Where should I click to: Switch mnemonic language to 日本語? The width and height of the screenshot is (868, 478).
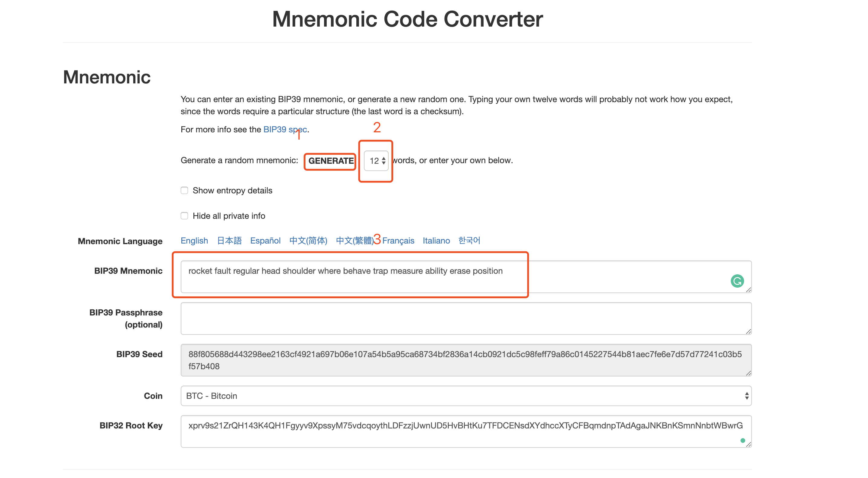[229, 241]
